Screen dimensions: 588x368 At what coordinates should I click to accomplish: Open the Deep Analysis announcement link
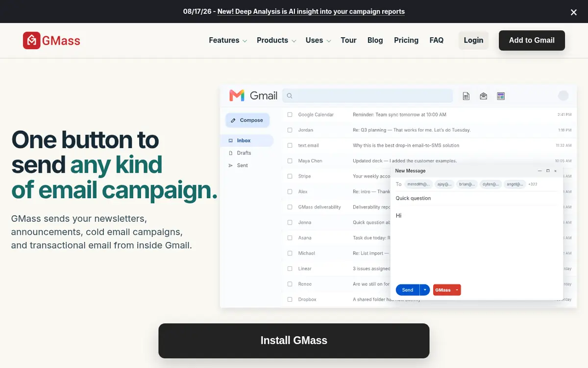click(x=311, y=11)
